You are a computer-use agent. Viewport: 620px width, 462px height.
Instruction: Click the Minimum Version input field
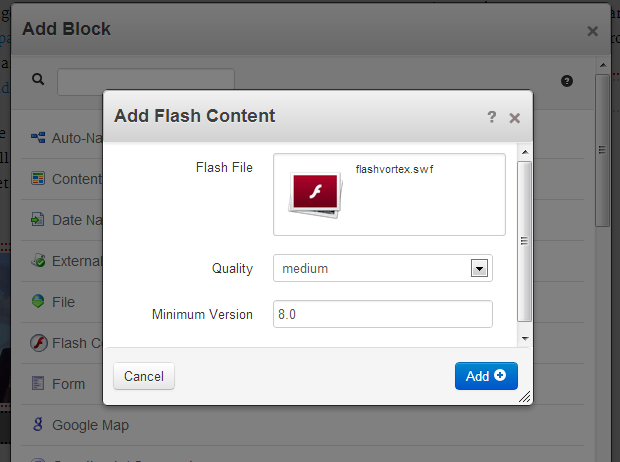tap(383, 314)
